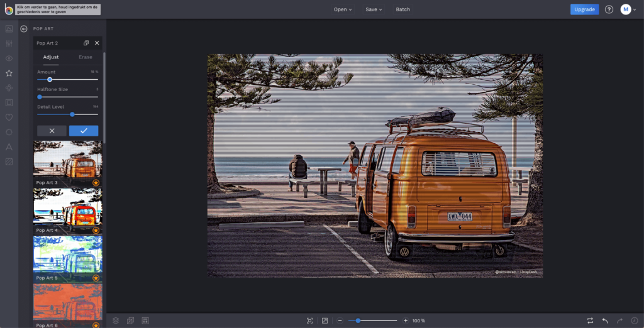Expand the Save dropdown menu

[x=374, y=9]
